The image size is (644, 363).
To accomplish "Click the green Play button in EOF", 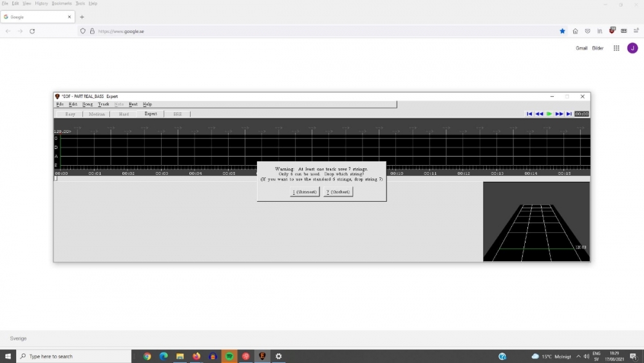I will click(549, 113).
